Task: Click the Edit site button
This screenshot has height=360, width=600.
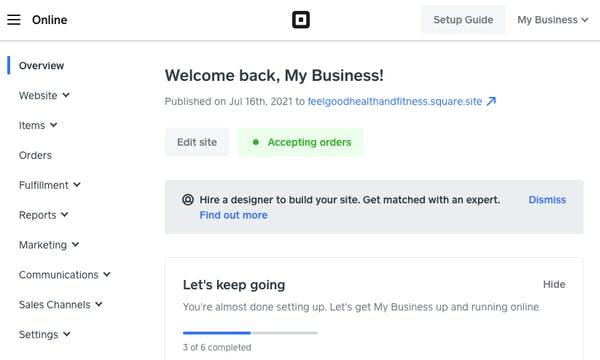Action: tap(197, 142)
